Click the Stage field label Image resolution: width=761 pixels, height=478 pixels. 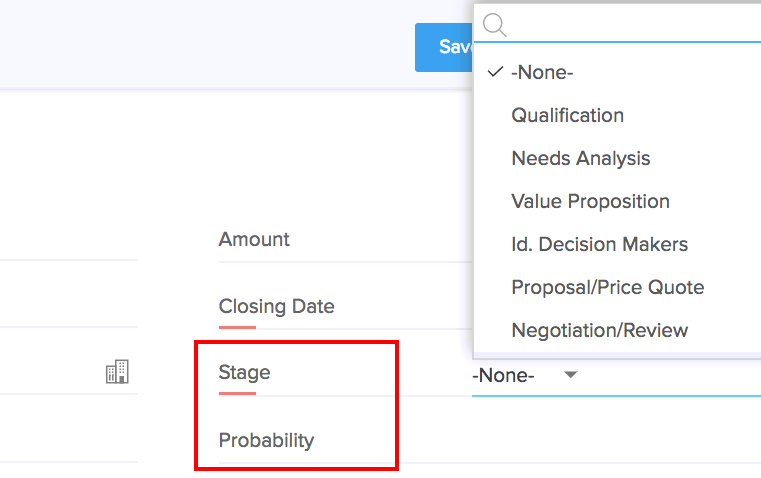[x=244, y=373]
